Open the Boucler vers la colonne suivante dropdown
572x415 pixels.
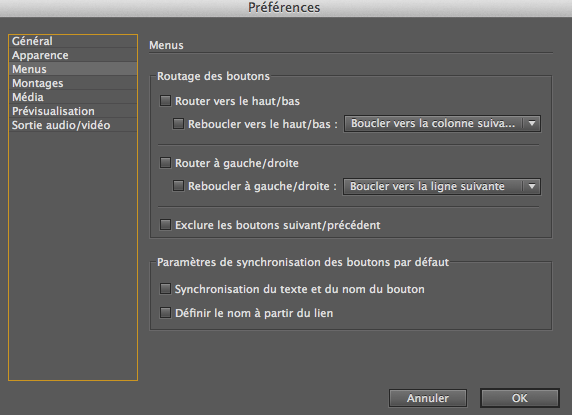click(x=442, y=124)
